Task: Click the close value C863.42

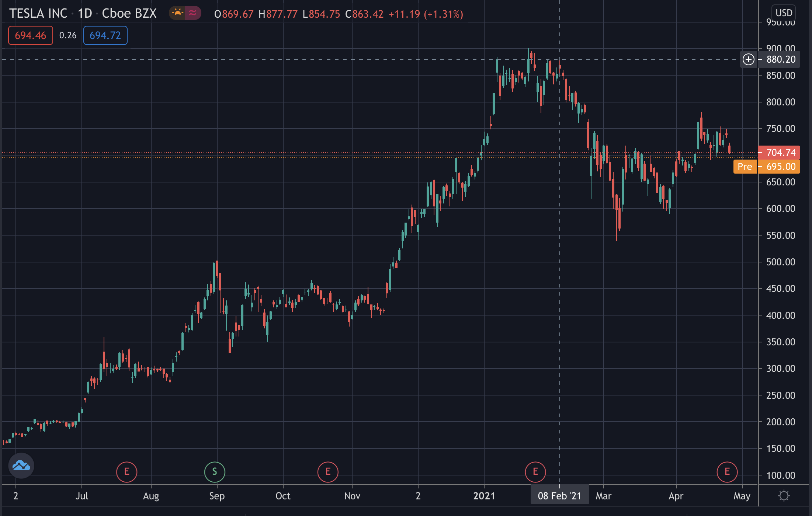Action: 364,14
